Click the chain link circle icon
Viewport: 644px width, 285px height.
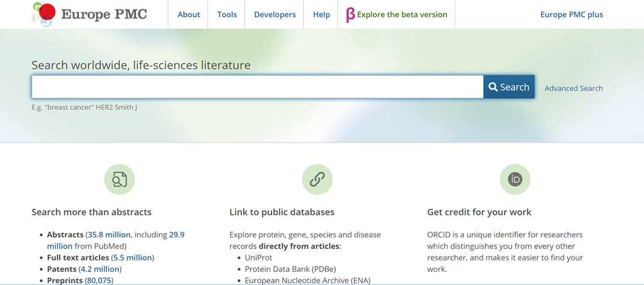click(317, 179)
